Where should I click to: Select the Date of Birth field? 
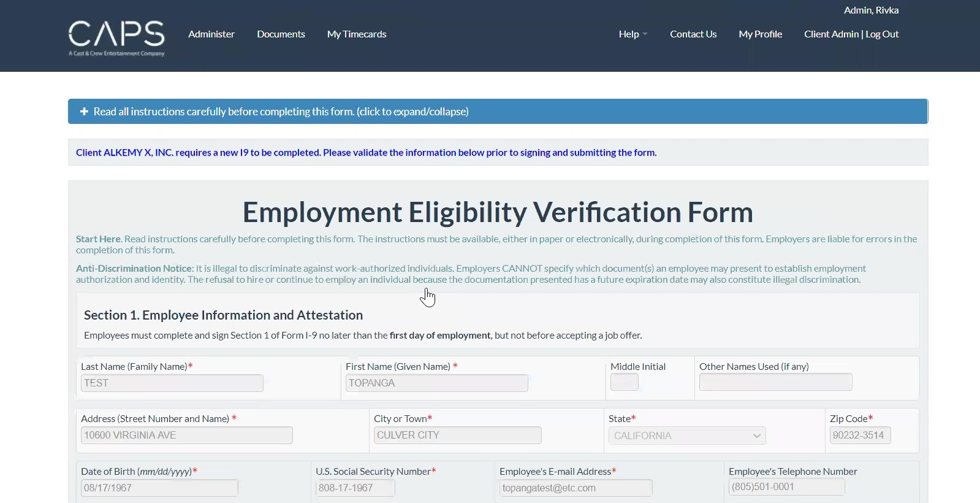[x=159, y=488]
